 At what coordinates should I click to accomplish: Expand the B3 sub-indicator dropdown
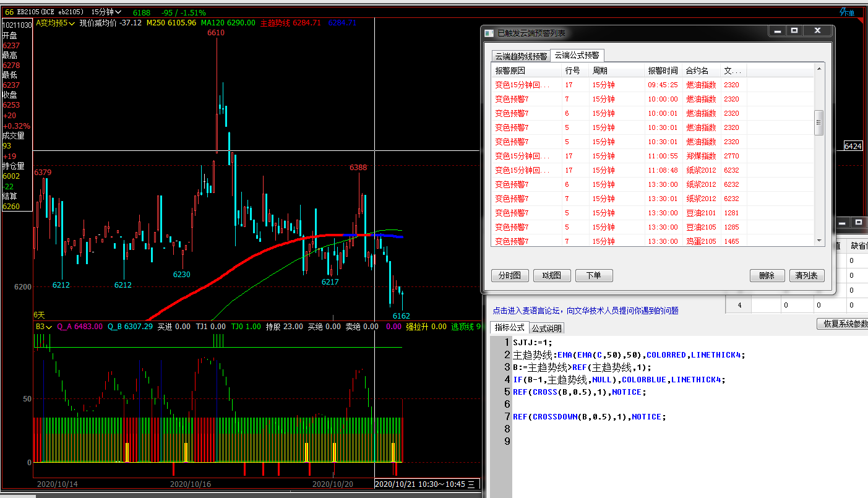click(x=43, y=326)
